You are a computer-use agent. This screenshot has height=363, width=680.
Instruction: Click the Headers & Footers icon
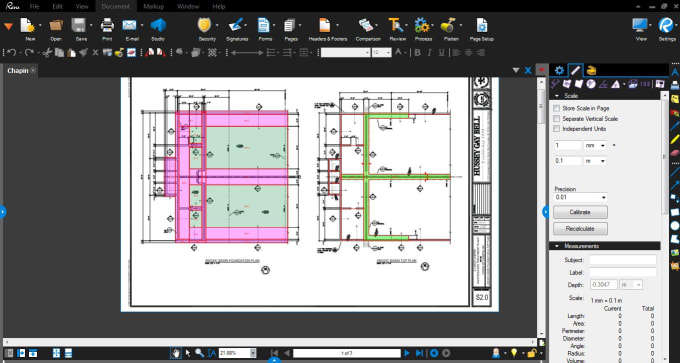pyautogui.click(x=325, y=26)
